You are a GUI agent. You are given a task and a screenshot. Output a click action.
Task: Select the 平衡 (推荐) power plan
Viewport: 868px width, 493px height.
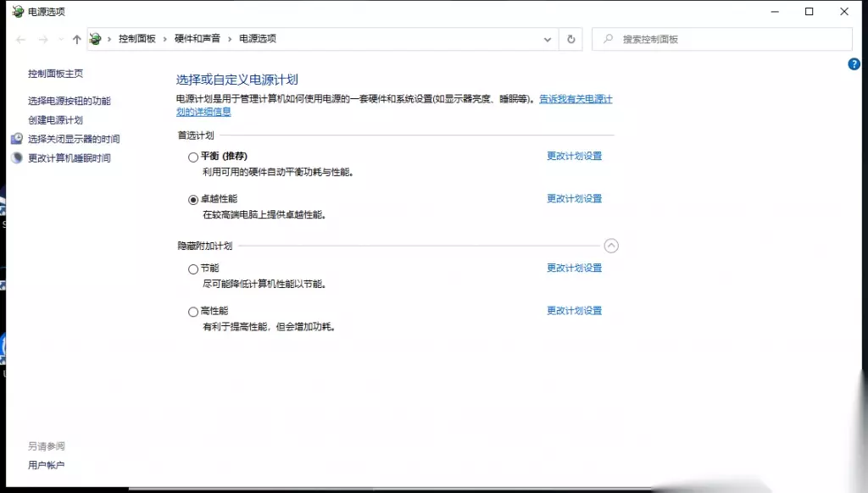coord(193,158)
